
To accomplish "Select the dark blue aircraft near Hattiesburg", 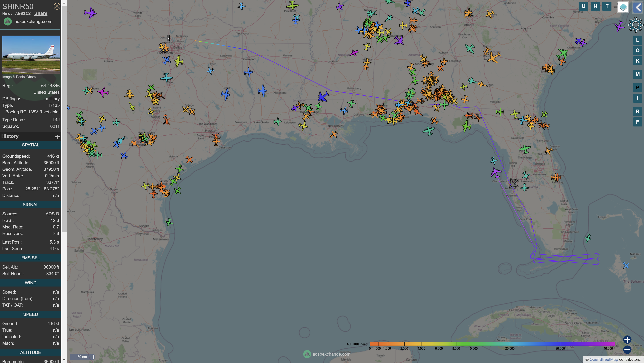I will point(323,96).
